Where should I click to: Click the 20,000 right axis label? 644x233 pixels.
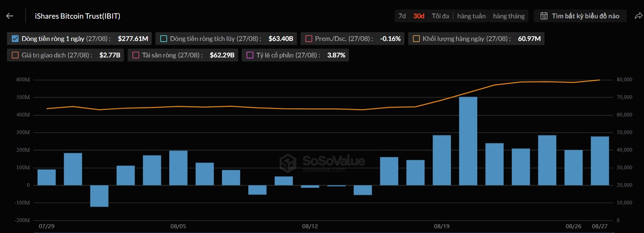pyautogui.click(x=624, y=185)
